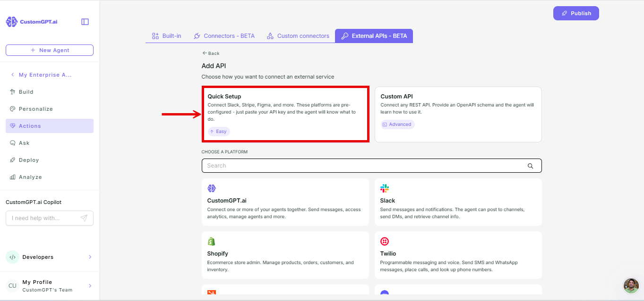Click the CustomGPT.ai platform card logo
This screenshot has width=644, height=301.
coord(212,188)
